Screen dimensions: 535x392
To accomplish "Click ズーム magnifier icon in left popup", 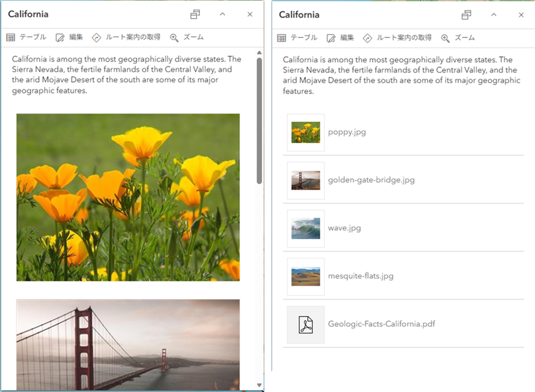I will click(174, 37).
